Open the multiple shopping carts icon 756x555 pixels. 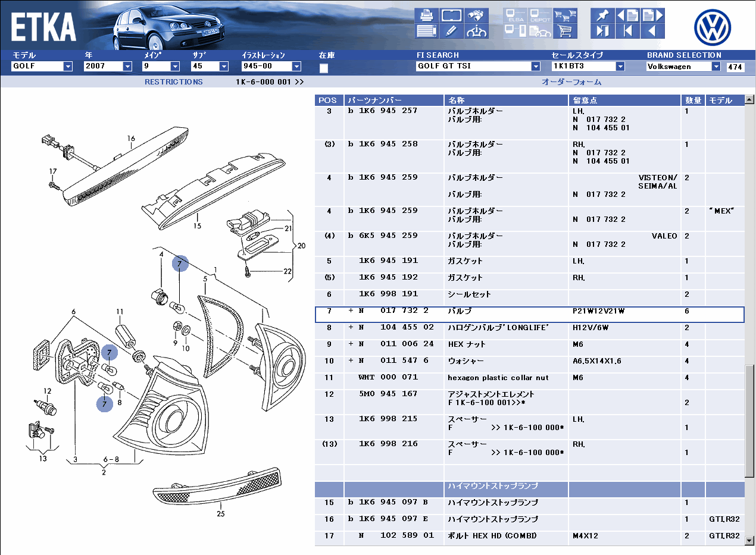point(566,15)
